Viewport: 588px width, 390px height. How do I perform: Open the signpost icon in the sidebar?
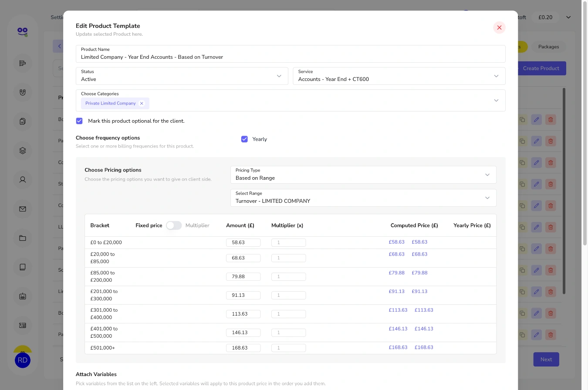[x=23, y=64]
